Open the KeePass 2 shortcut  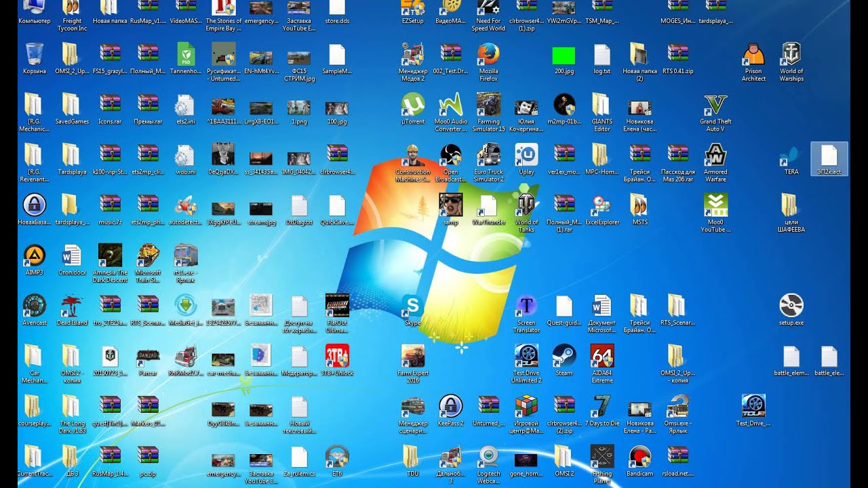(x=450, y=411)
